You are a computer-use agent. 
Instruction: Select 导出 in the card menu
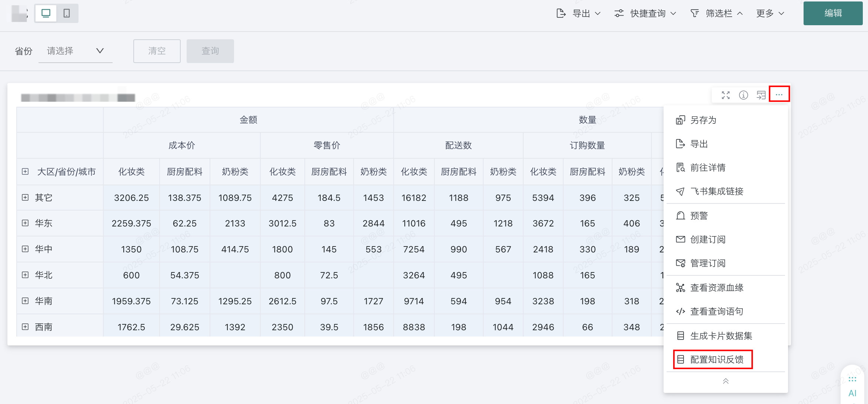tap(726, 144)
